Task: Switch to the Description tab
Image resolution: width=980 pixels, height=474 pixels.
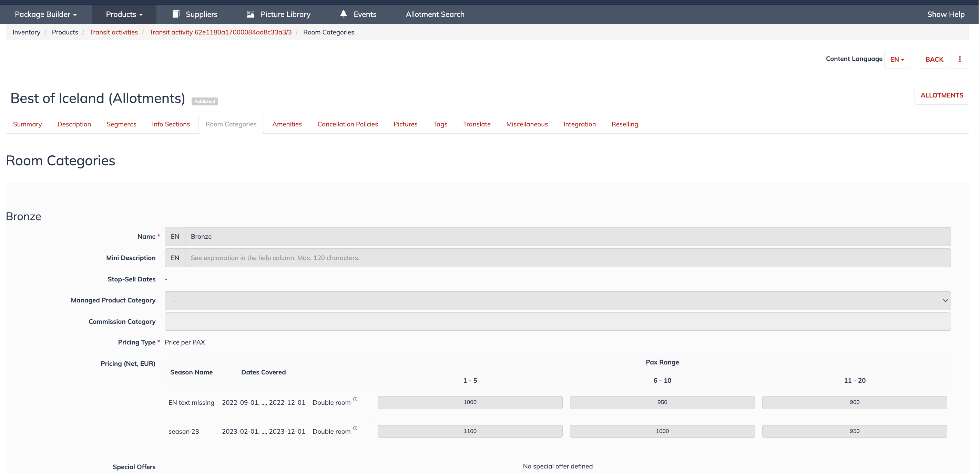Action: [x=74, y=124]
